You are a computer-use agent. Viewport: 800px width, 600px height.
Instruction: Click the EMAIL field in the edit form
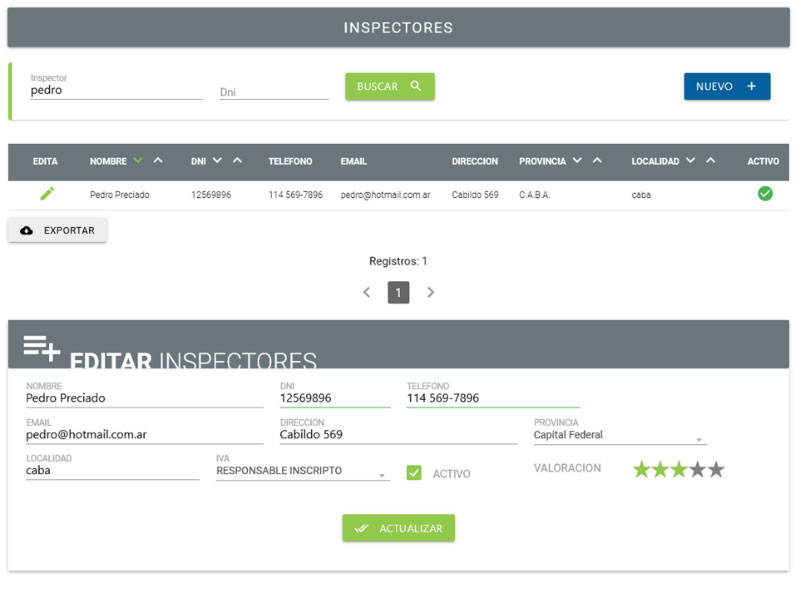pos(144,435)
